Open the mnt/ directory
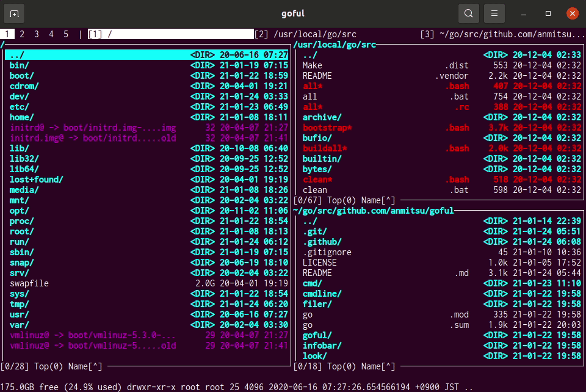This screenshot has height=392, width=586. (149, 200)
